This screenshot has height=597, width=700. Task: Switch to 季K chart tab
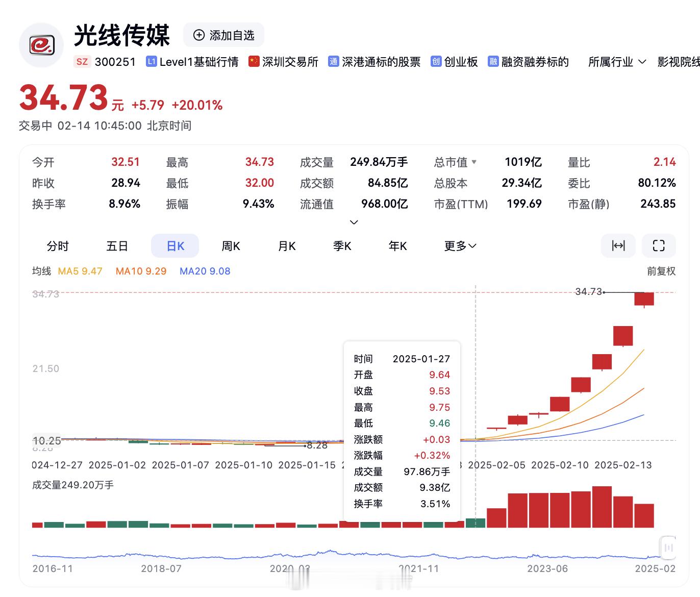point(342,246)
